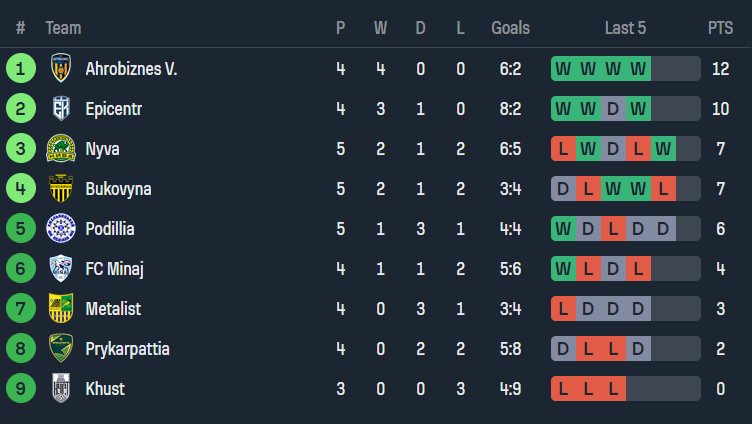Sort table by PTS column header
Image resolution: width=752 pixels, height=424 pixels.
[x=720, y=28]
